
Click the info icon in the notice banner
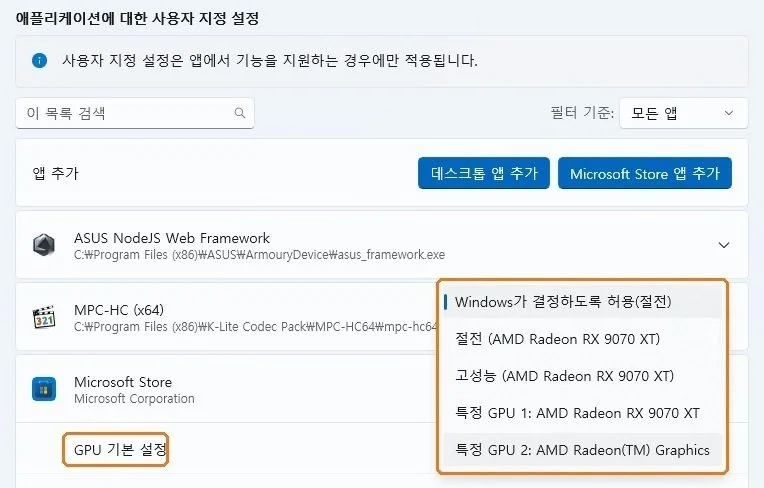39,61
